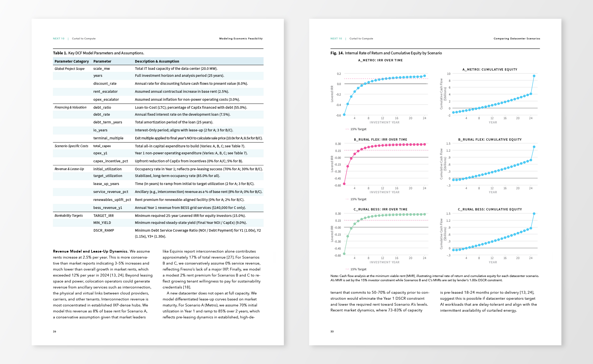The image size is (593, 364).
Task: Select the "capex_incentive_pct" parameter cell
Action: pyautogui.click(x=111, y=161)
